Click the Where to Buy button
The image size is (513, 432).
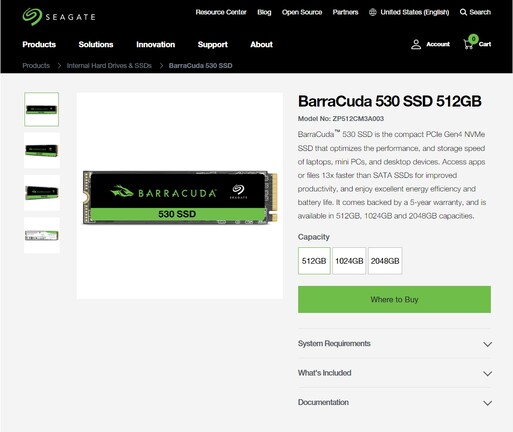pos(394,299)
